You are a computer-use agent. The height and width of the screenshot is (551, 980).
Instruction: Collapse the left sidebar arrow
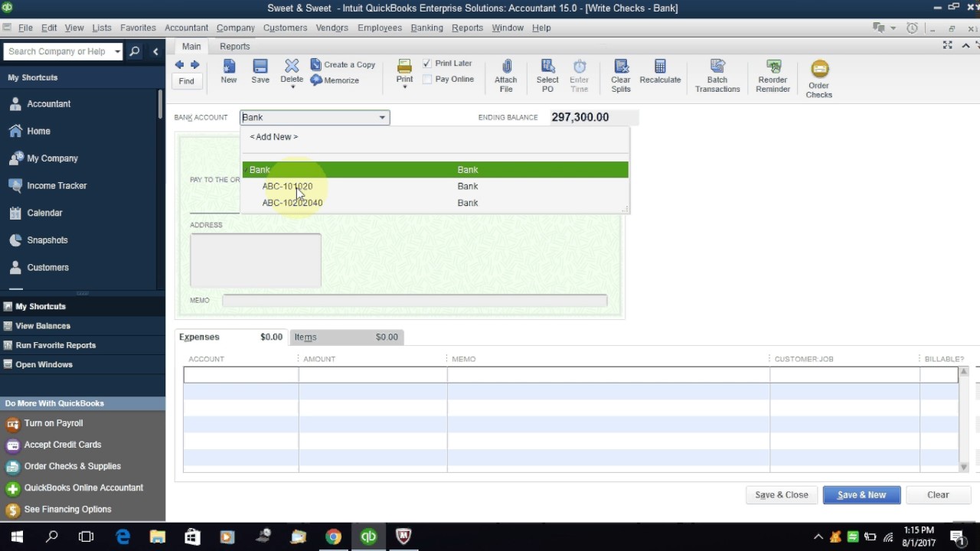click(155, 51)
